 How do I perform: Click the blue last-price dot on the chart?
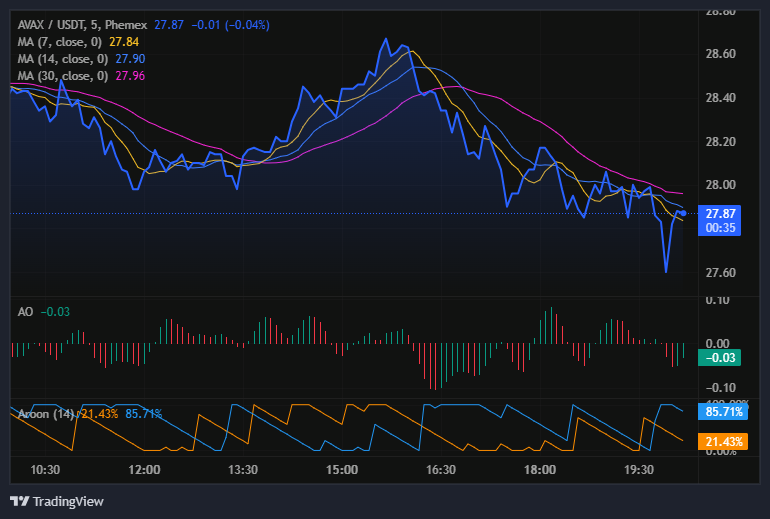[x=682, y=213]
